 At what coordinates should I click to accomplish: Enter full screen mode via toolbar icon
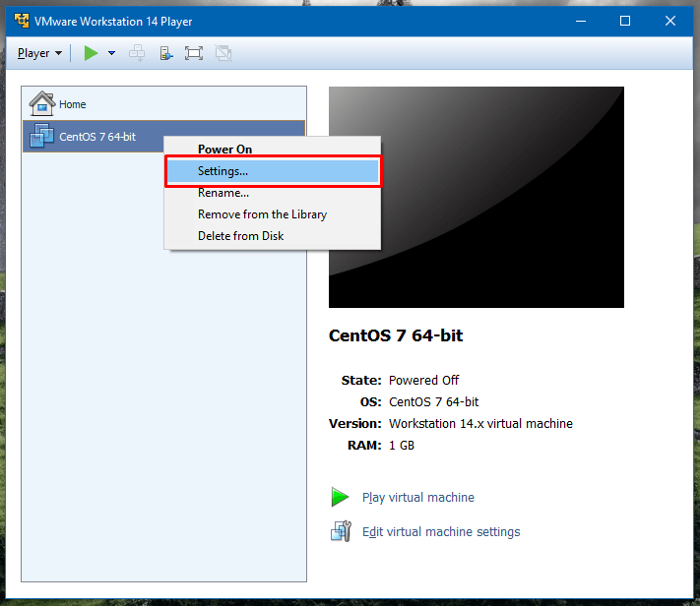194,53
